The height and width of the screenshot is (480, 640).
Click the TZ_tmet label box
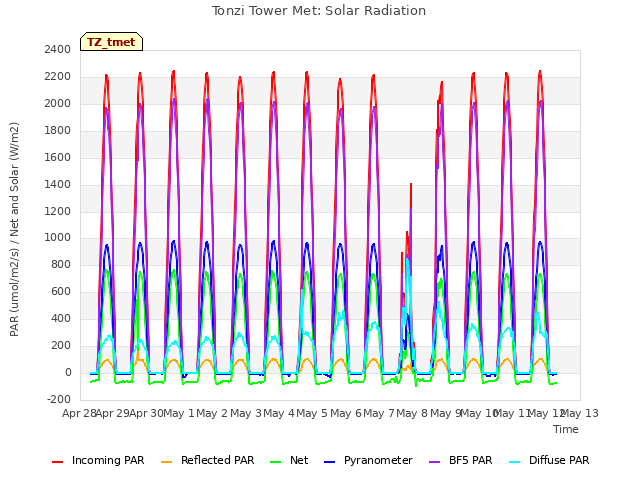point(111,42)
